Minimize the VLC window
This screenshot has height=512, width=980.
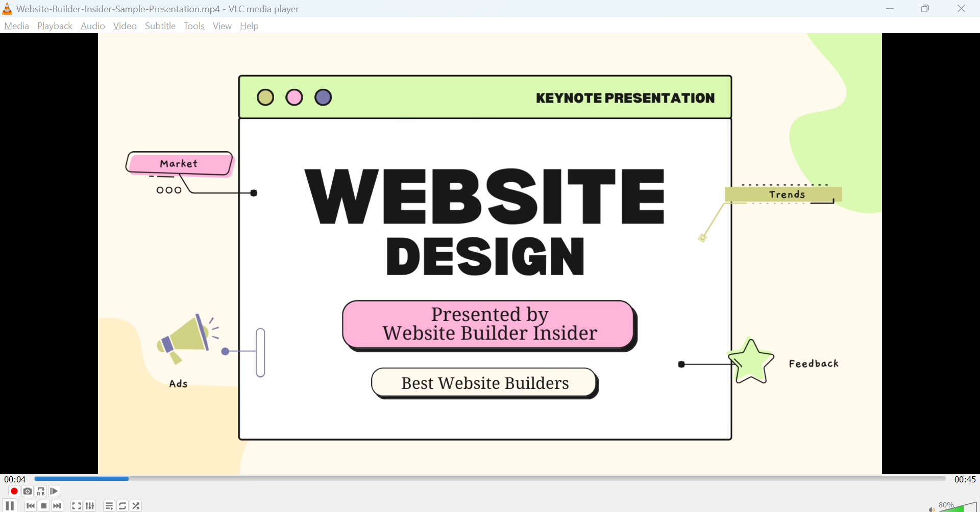coord(890,9)
